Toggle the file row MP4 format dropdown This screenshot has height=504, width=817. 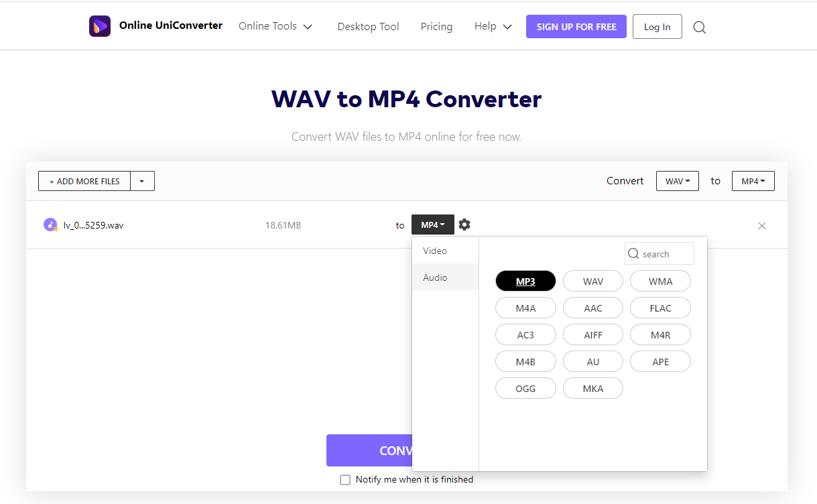(x=433, y=225)
